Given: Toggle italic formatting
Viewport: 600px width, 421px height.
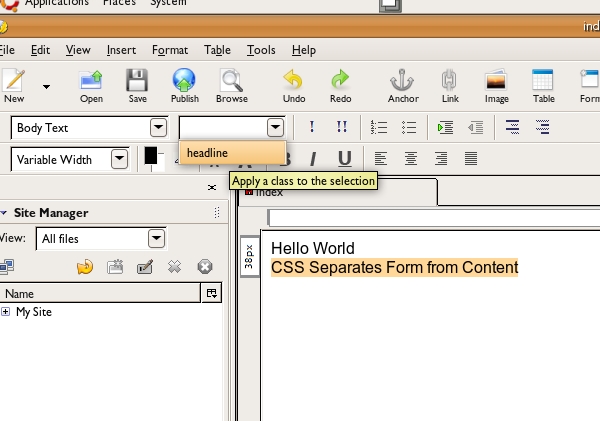Looking at the screenshot, I should click(x=312, y=158).
